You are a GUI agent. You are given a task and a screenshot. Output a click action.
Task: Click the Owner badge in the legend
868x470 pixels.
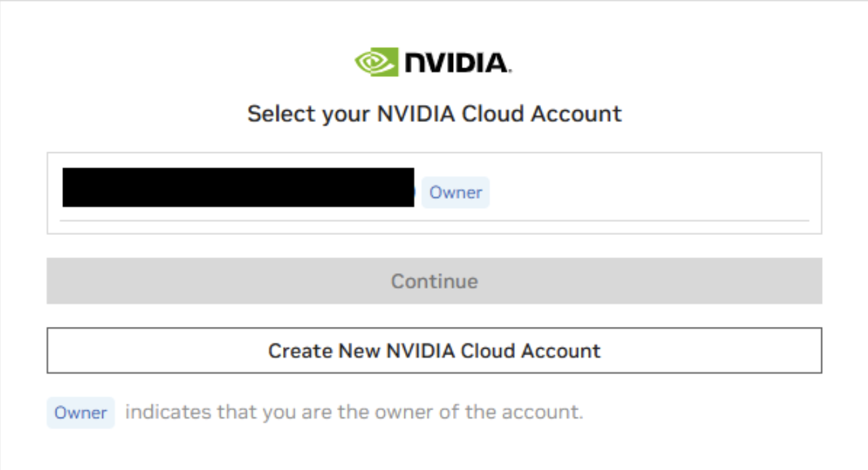tap(81, 413)
